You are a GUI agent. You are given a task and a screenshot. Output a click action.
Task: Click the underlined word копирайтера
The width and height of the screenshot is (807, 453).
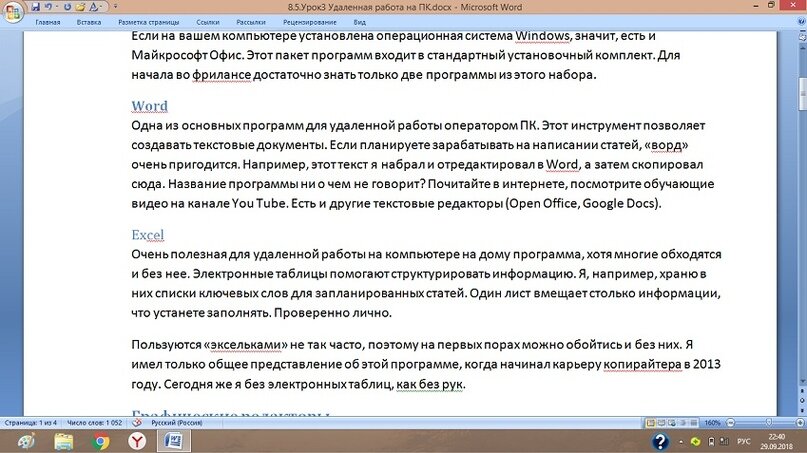[x=642, y=364]
